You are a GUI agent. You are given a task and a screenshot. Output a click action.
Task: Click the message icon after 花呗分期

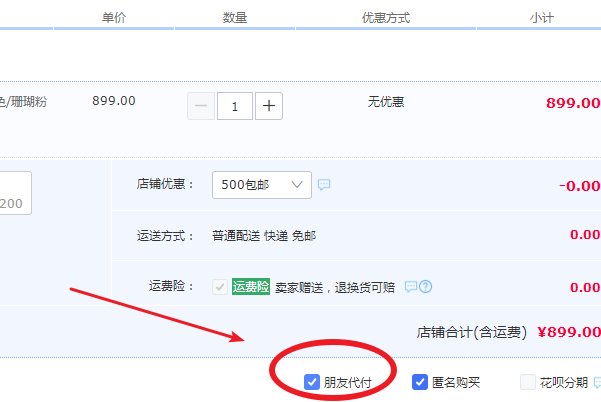(597, 382)
